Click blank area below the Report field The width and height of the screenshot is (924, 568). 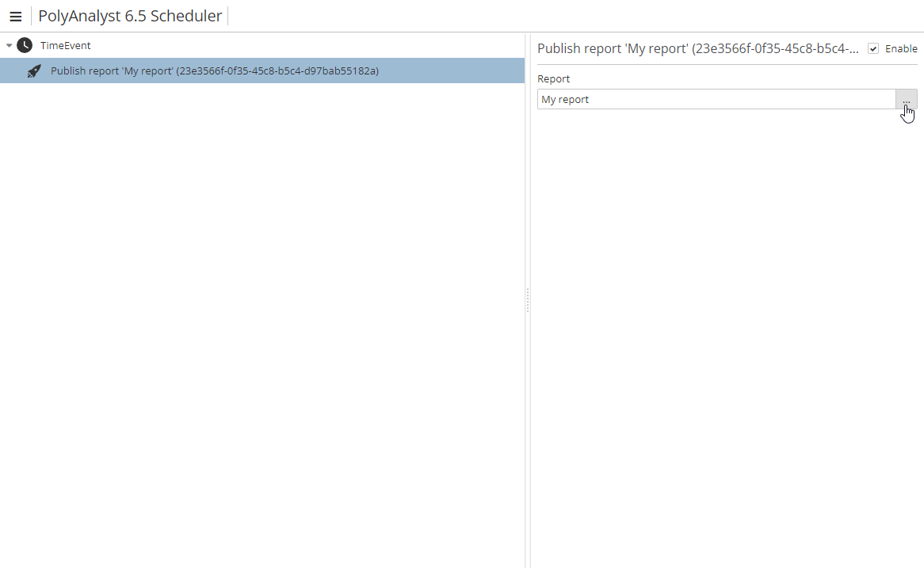tap(727, 317)
